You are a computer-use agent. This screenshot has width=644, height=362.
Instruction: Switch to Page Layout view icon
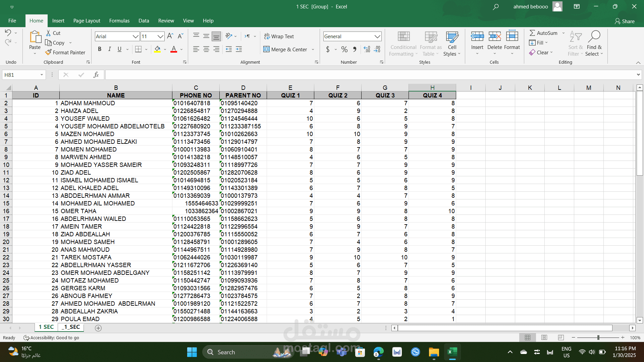[x=544, y=338]
